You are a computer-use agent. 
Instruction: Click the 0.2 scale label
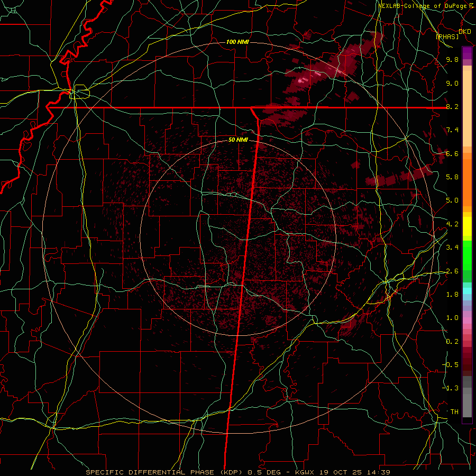pos(452,342)
